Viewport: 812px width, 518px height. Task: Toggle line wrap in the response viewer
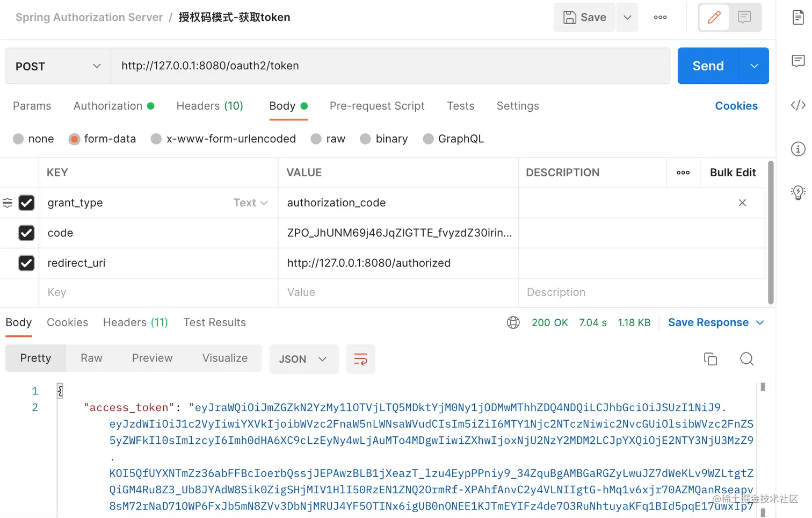pos(361,359)
